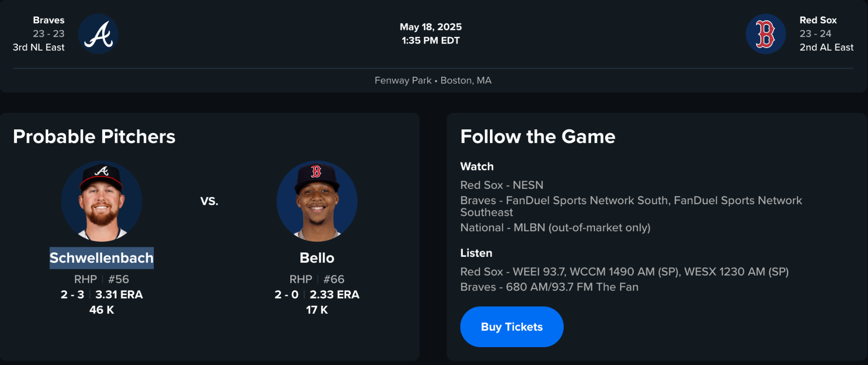This screenshot has width=868, height=365.
Task: Click the May 18, 2025 game date
Action: pos(431,27)
